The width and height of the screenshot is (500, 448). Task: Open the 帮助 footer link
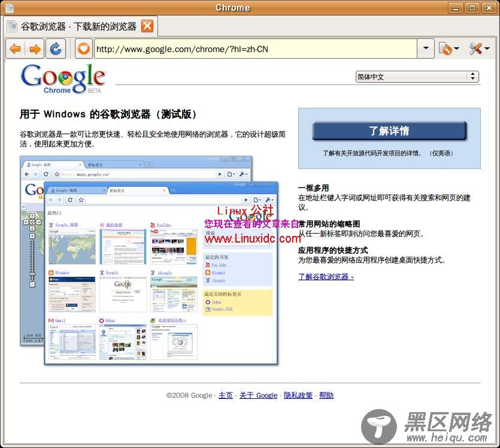click(x=326, y=395)
